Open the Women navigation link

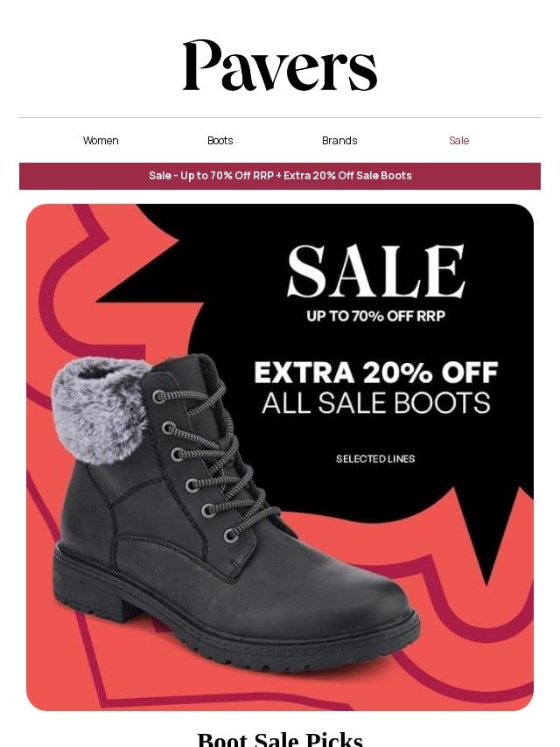[x=101, y=141]
